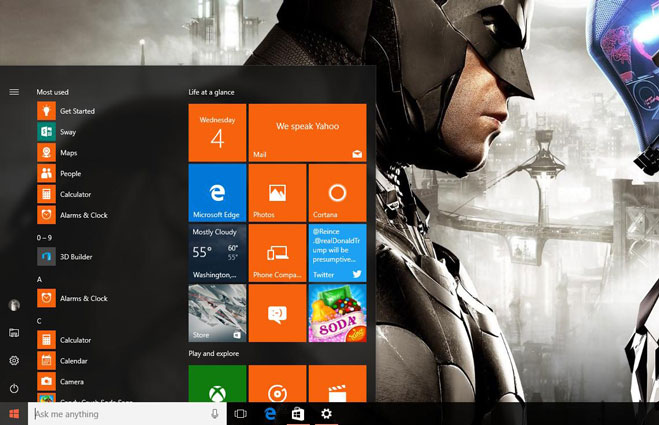Open the Cortana tile
Viewport: 659px width, 425px height.
(x=337, y=193)
